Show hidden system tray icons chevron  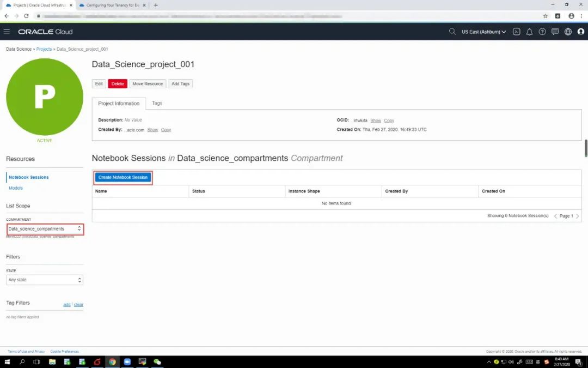(x=488, y=362)
